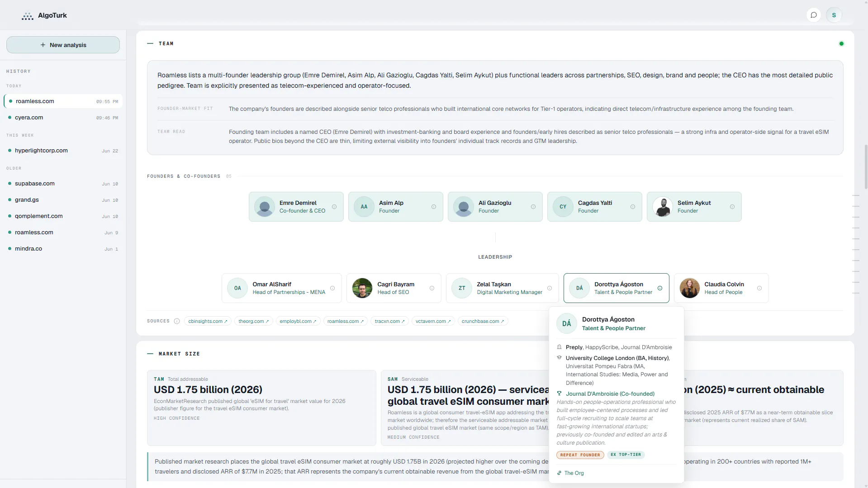
Task: Click info icon on Cagdas Yalti card
Action: coord(633,207)
